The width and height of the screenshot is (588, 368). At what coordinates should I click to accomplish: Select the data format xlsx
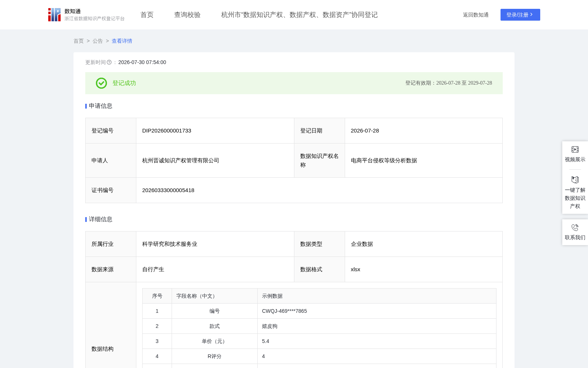coord(356,269)
